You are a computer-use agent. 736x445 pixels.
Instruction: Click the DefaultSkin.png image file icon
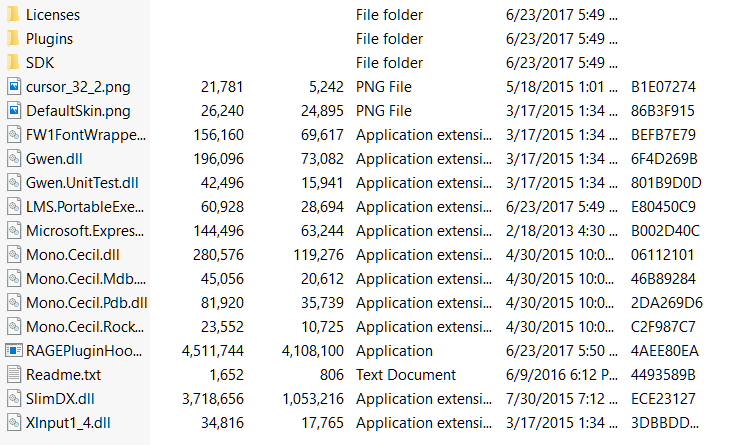[x=14, y=111]
